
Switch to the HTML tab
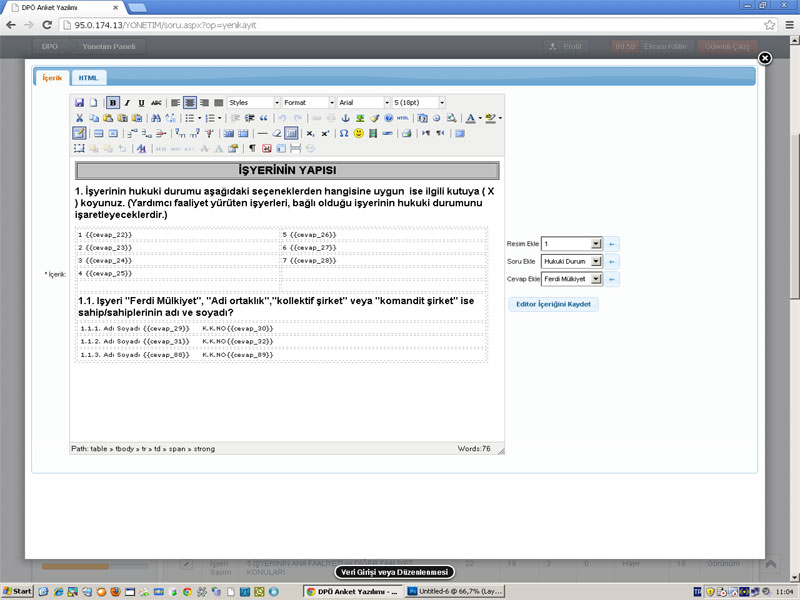coord(88,78)
